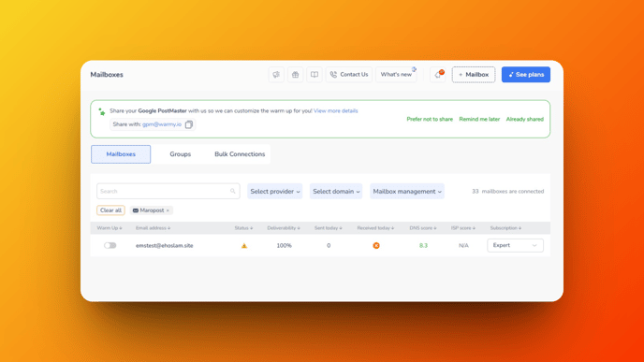
Task: Open the book documentation icon
Action: (x=315, y=75)
